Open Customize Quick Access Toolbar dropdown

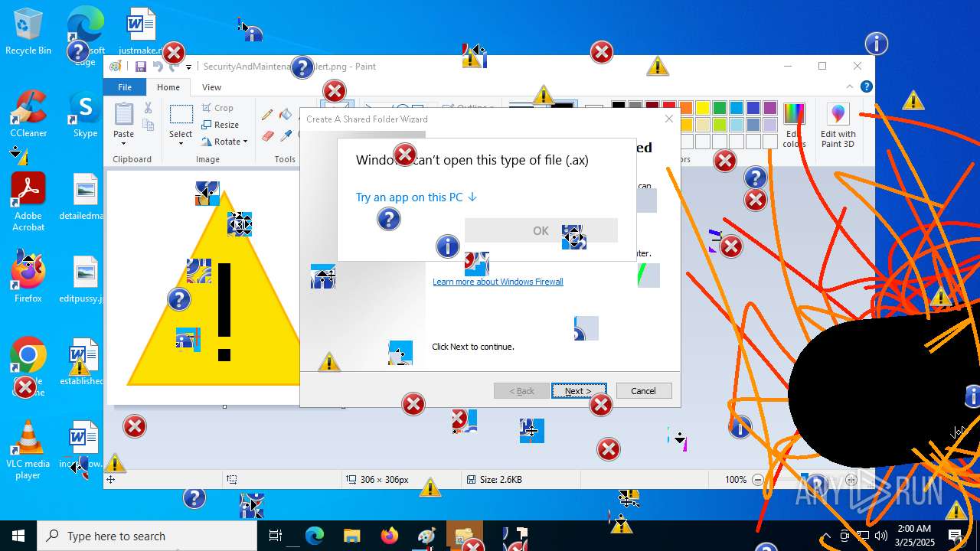click(x=188, y=67)
